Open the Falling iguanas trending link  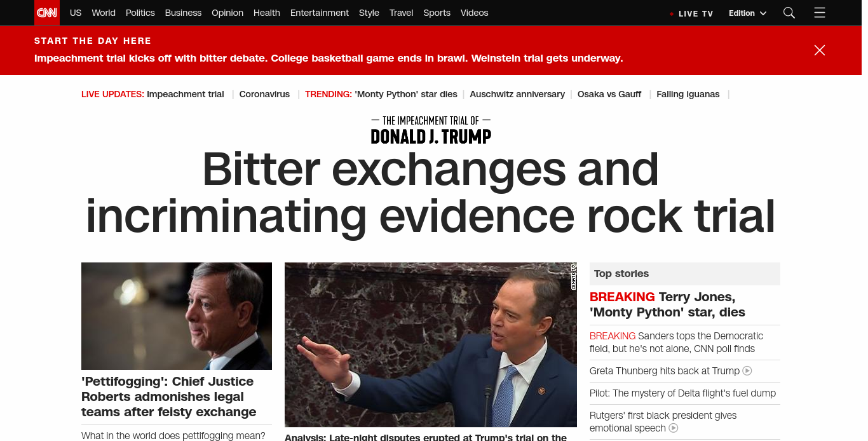tap(688, 94)
